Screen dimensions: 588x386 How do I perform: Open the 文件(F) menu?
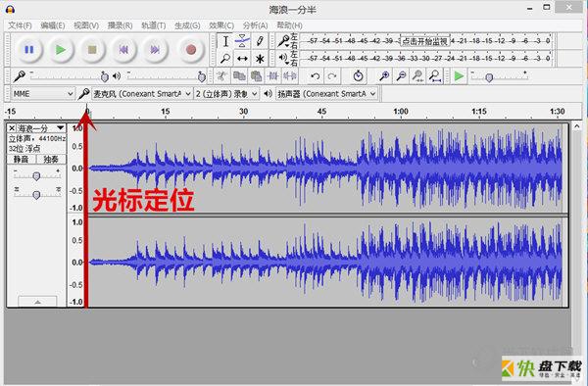pos(20,25)
